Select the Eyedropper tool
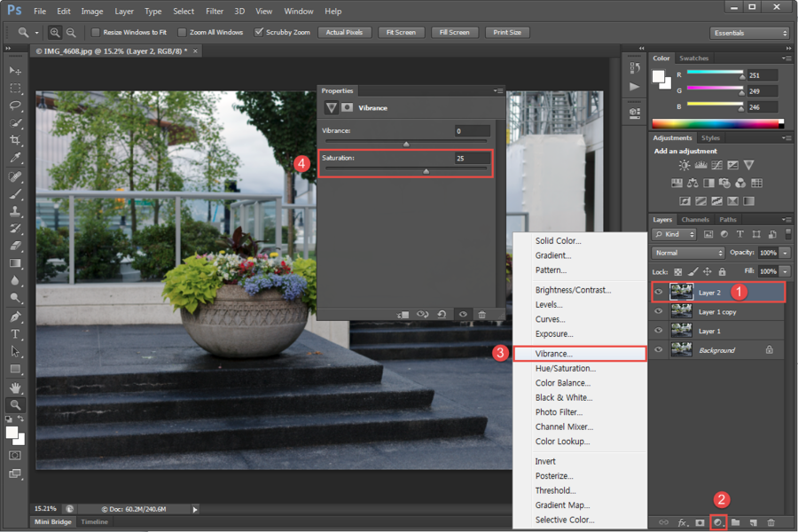The image size is (798, 532). 15,158
